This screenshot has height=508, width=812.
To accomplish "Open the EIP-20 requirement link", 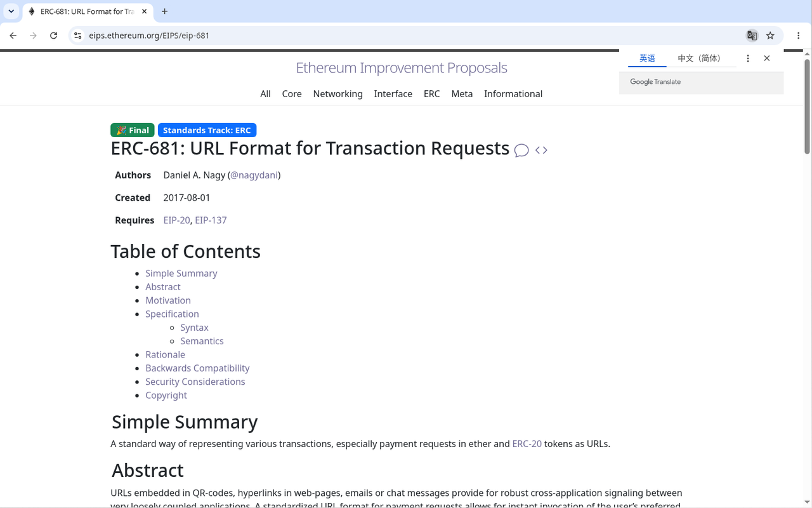I will click(x=176, y=220).
